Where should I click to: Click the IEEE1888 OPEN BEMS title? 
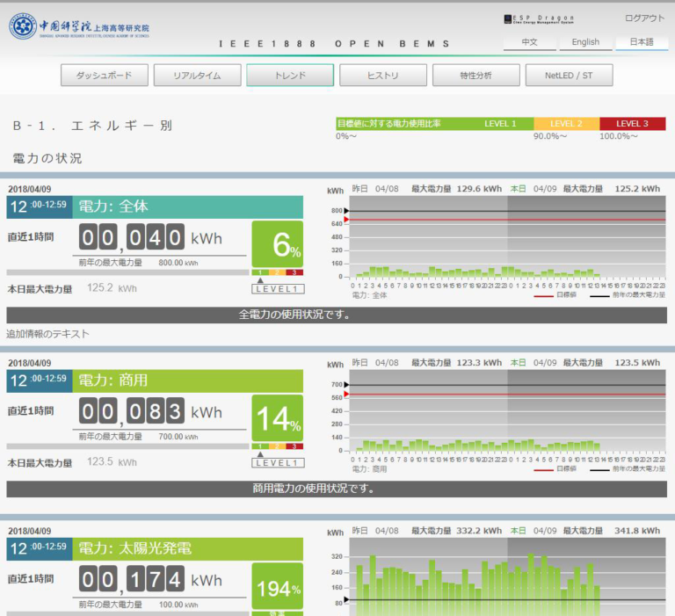(x=334, y=44)
